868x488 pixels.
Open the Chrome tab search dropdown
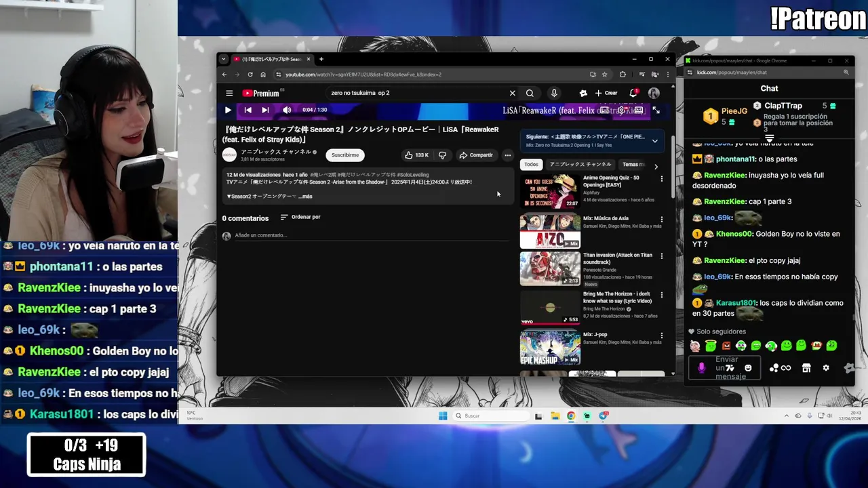(x=224, y=59)
